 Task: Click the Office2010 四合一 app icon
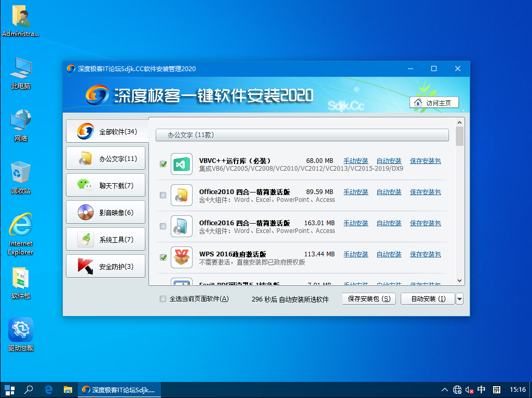182,195
